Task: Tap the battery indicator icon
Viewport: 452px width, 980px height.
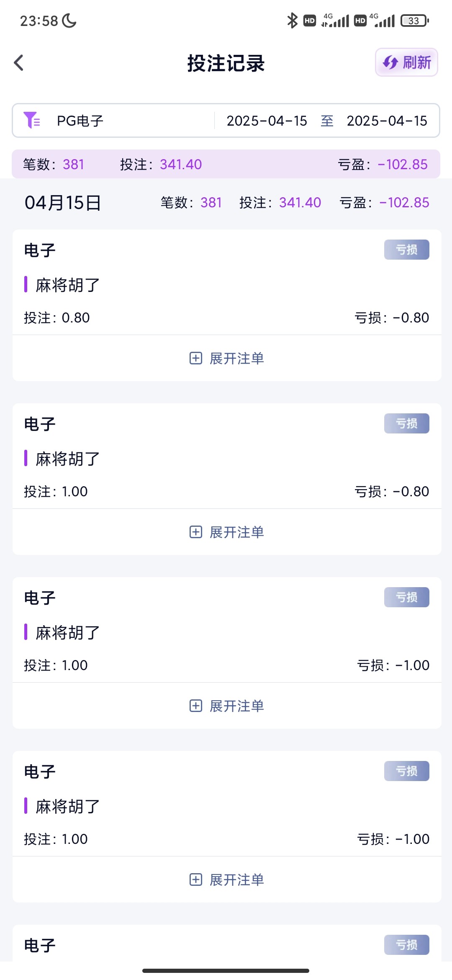Action: pyautogui.click(x=414, y=21)
